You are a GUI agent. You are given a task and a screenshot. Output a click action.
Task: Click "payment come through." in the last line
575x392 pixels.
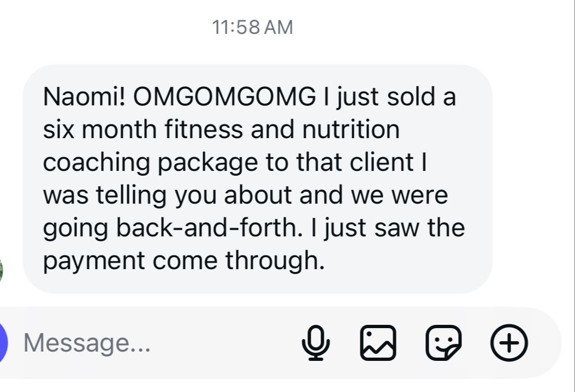point(183,261)
